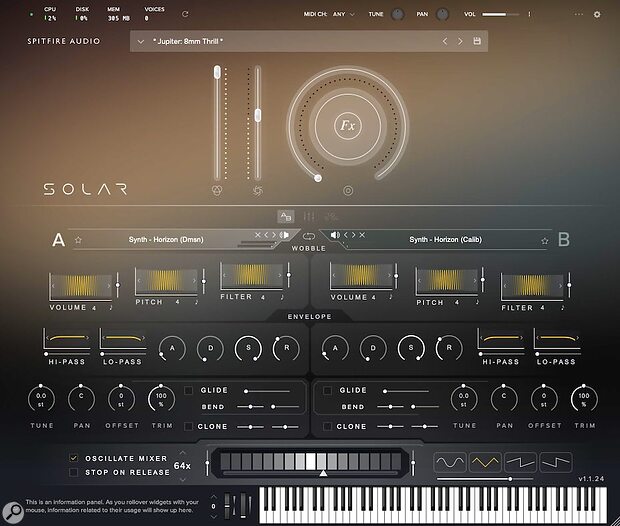The width and height of the screenshot is (620, 526).
Task: Open the settings gear
Action: click(597, 14)
